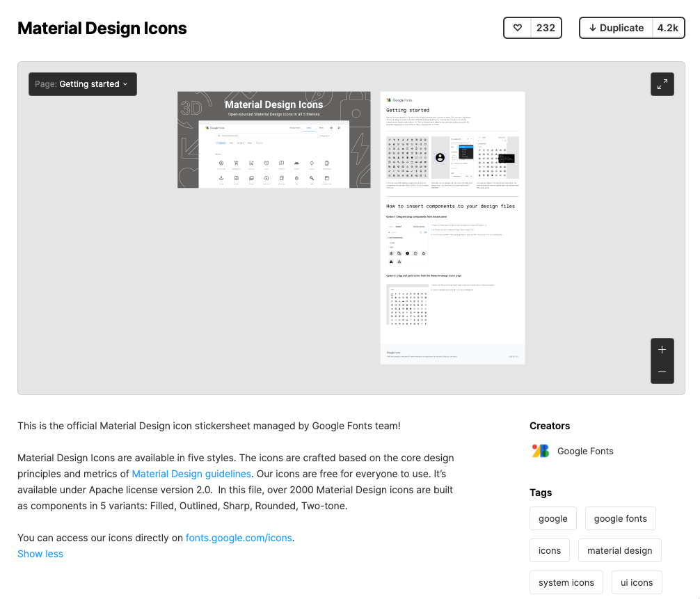Image resolution: width=700 pixels, height=599 pixels.
Task: Select the system icons tag
Action: tap(566, 582)
